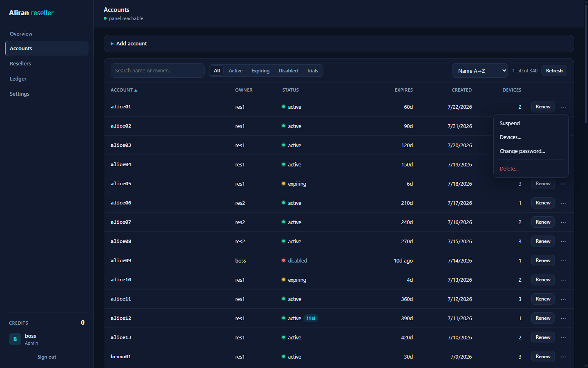Open more actions menu for alice12
Viewport: 588px width, 368px height.
[563, 318]
